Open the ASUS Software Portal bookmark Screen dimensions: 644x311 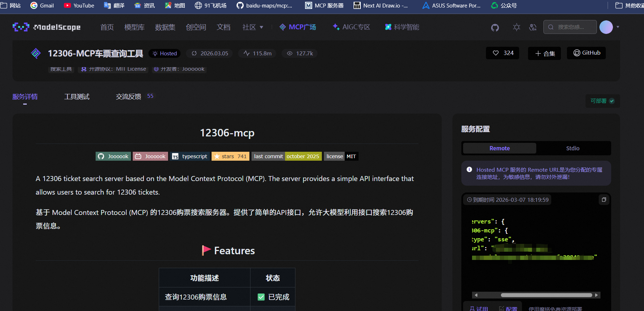click(x=451, y=5)
